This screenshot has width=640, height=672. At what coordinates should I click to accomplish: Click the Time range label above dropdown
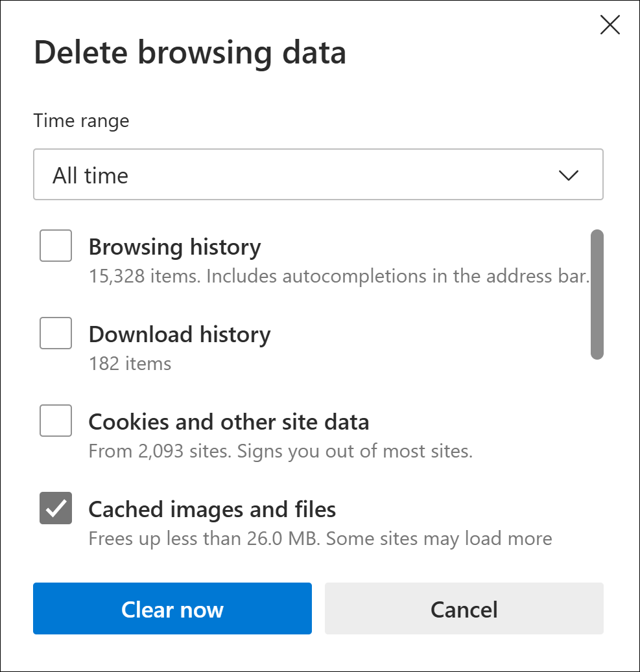[81, 121]
